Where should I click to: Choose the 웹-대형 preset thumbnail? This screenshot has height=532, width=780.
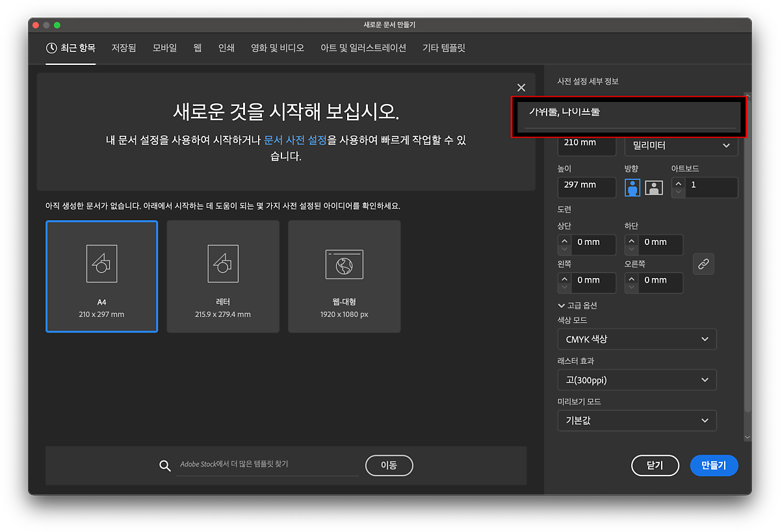344,276
